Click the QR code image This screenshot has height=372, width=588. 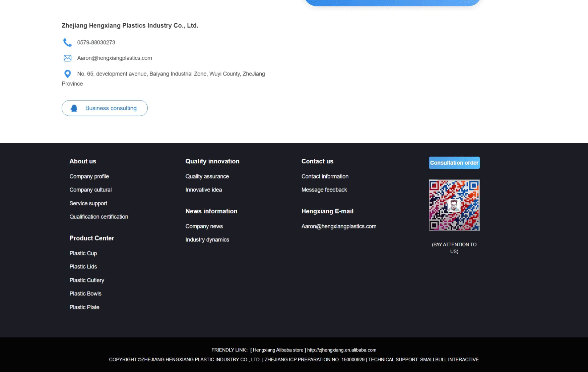pos(454,205)
